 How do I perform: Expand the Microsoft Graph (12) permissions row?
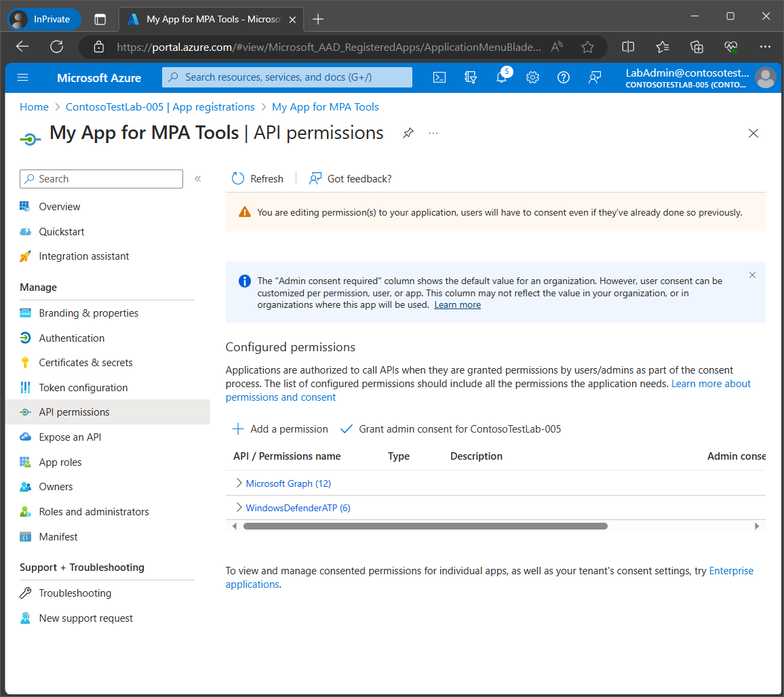[x=239, y=483]
